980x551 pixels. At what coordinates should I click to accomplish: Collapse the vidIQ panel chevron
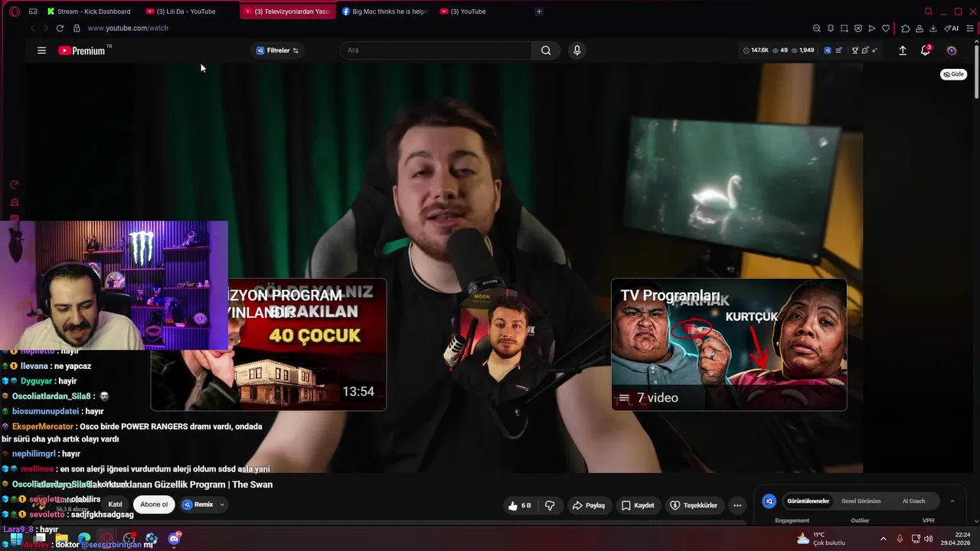[952, 501]
